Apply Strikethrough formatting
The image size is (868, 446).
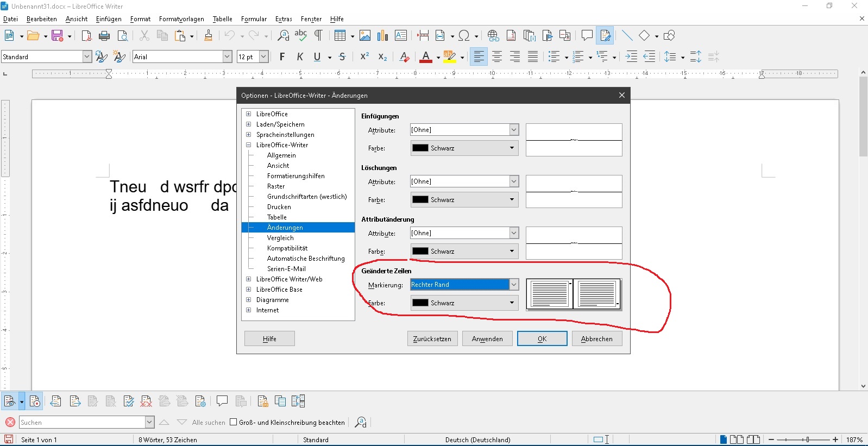(342, 56)
